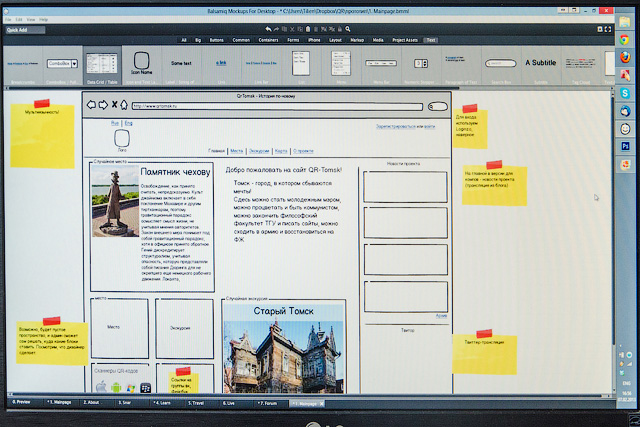Add the 'Some text' Label component
This screenshot has height=427, width=640.
[x=181, y=65]
